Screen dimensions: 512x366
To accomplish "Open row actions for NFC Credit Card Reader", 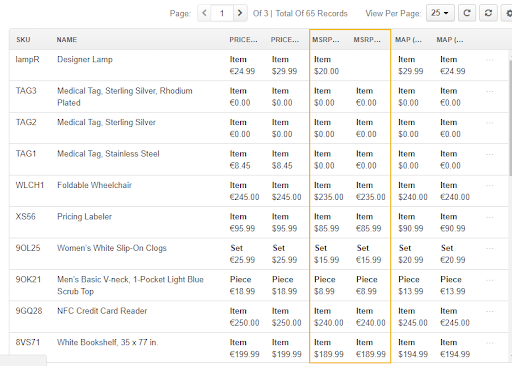I will (x=490, y=311).
